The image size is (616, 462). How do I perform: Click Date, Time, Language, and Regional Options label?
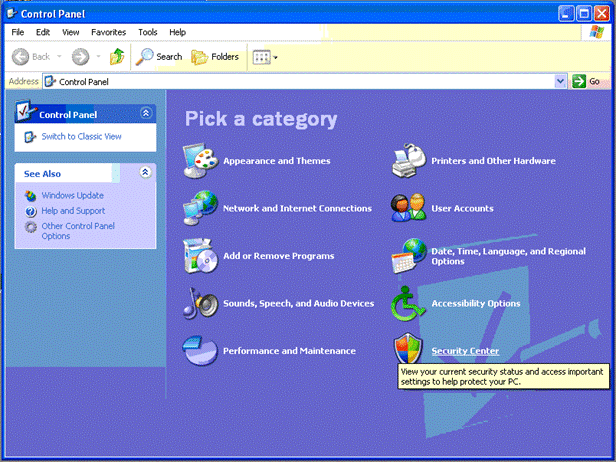(x=508, y=256)
